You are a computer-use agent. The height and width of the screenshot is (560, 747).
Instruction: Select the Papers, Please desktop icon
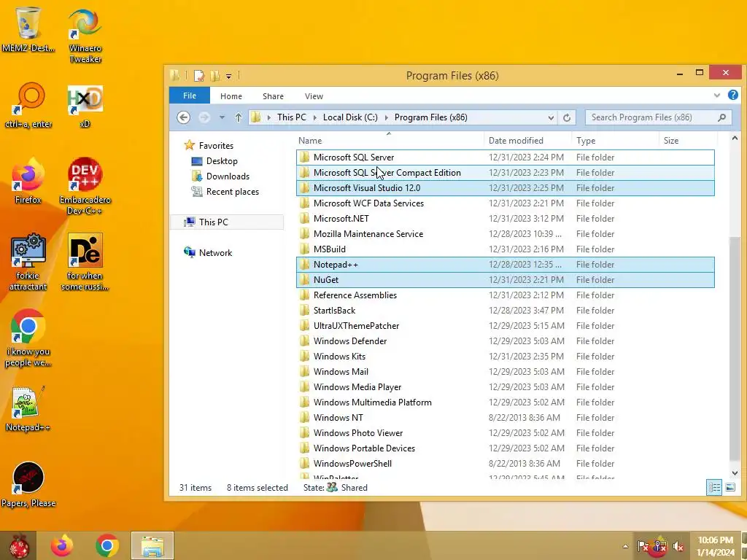(28, 485)
